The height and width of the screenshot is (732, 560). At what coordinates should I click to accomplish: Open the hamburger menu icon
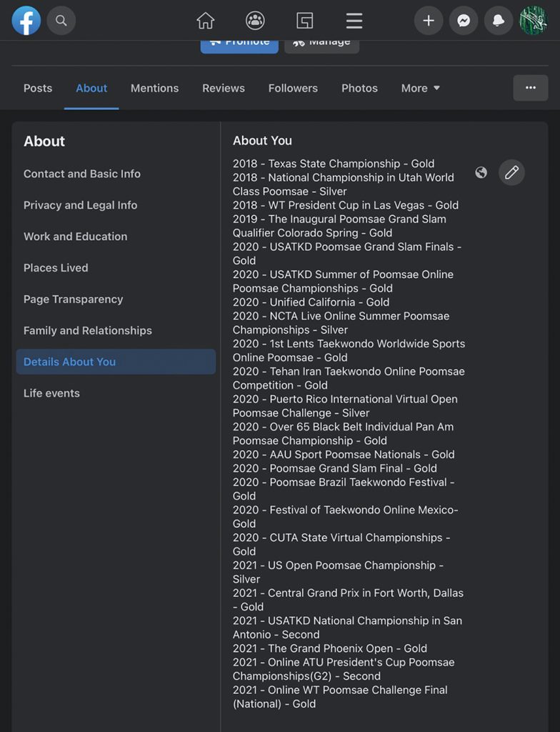[x=354, y=21]
